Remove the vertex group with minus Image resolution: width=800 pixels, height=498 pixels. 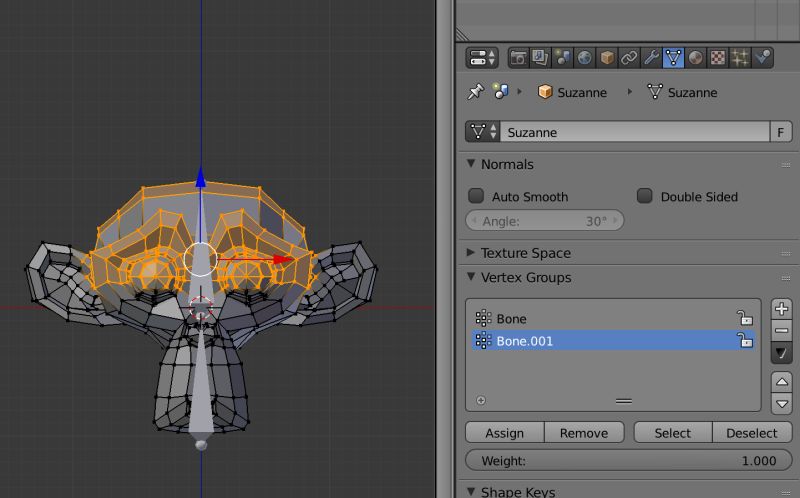(x=781, y=330)
